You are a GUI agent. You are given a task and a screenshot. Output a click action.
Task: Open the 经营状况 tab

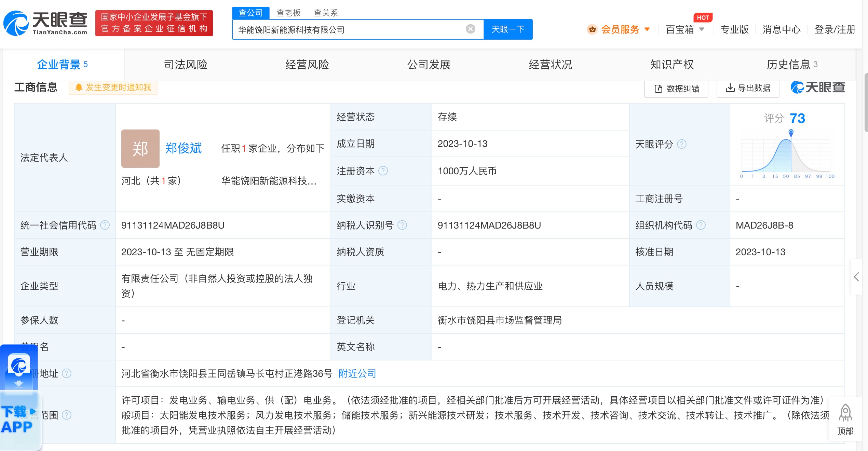(551, 65)
